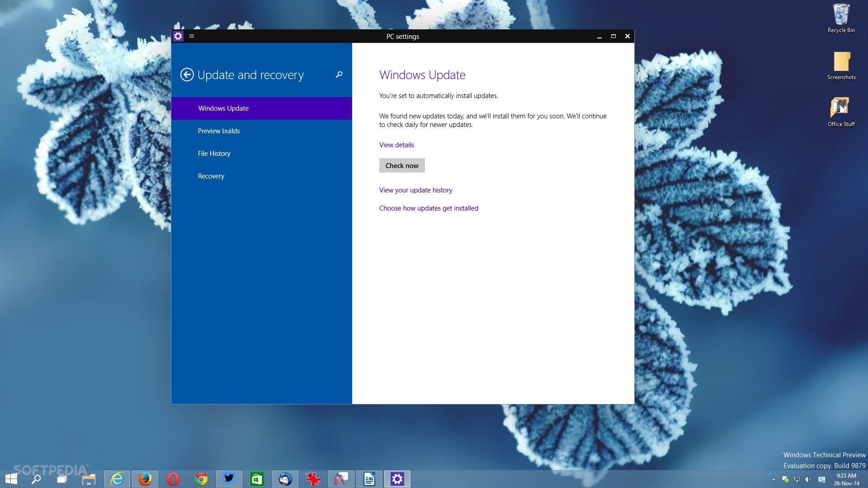Close the PC settings window

click(x=627, y=36)
